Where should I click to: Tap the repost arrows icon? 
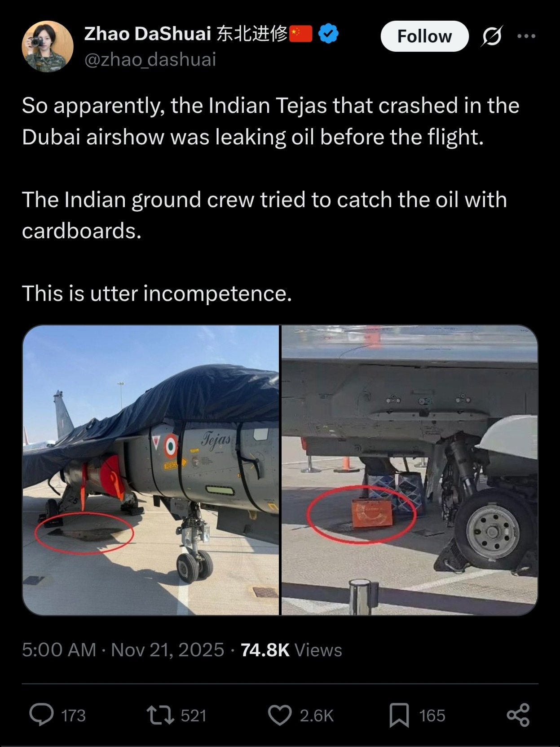point(160,715)
